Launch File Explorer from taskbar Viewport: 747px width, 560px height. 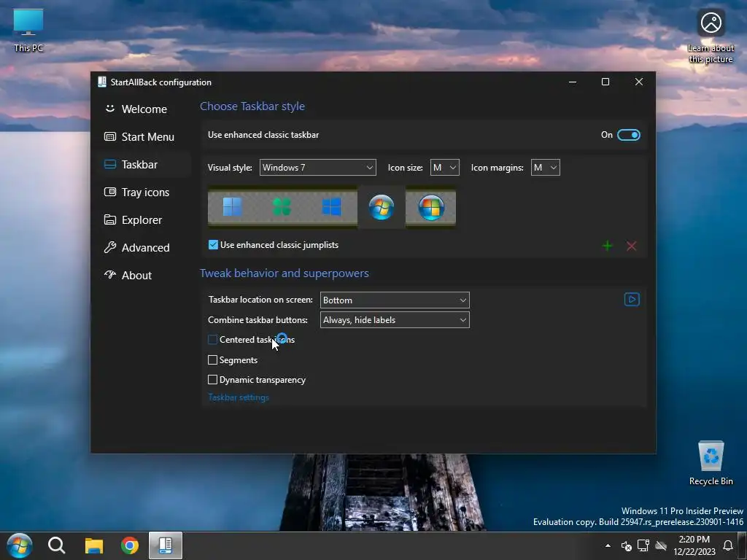(94, 545)
